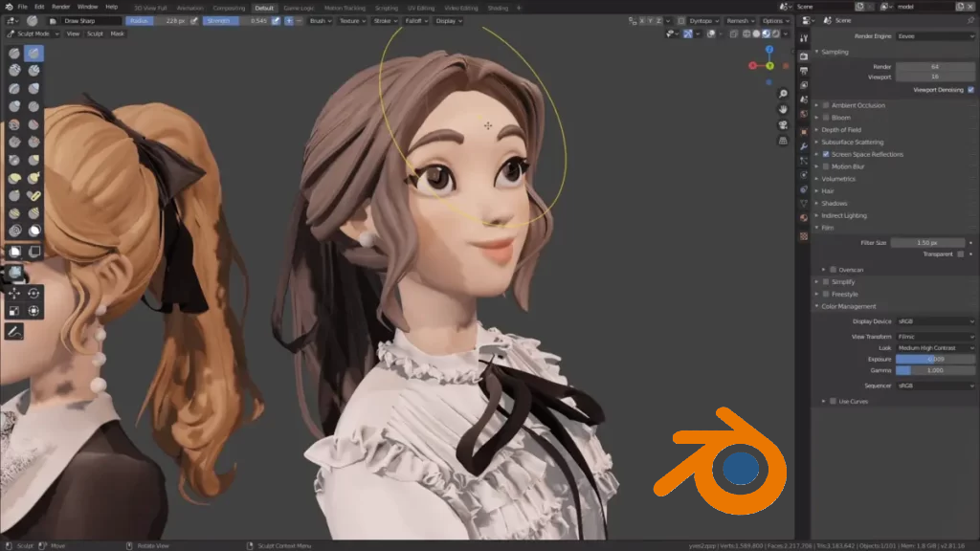Click the zoom view magnifier icon
Screen dimensions: 980x551
pos(783,94)
